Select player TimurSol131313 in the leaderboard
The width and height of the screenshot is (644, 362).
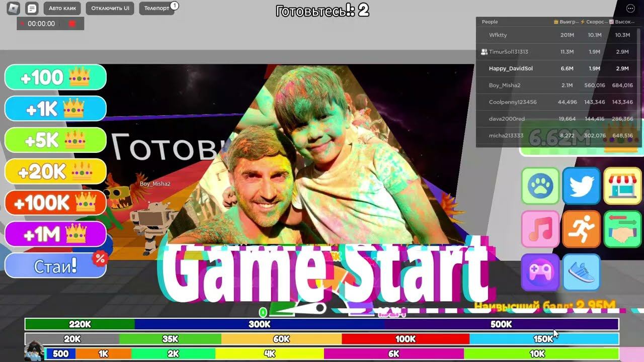click(x=558, y=52)
